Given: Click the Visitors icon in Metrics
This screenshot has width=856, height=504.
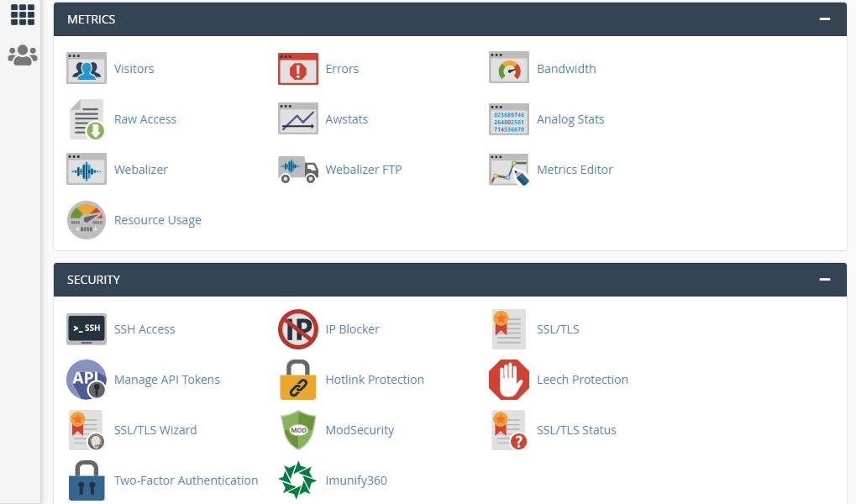Looking at the screenshot, I should point(87,69).
